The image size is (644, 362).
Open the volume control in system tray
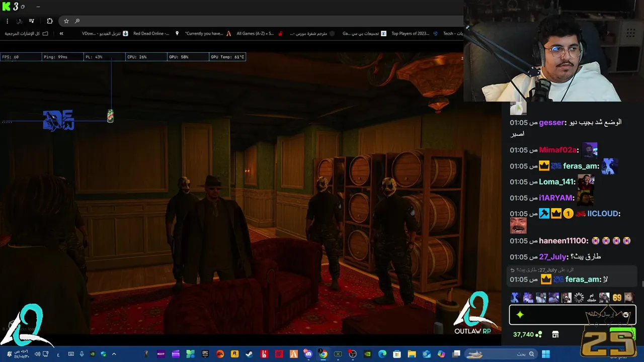coord(37,354)
